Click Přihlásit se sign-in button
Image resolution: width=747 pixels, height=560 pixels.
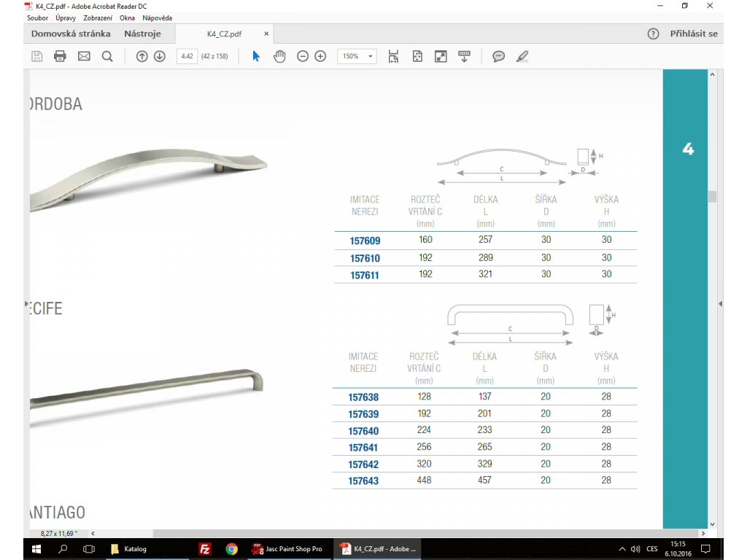[x=694, y=34]
